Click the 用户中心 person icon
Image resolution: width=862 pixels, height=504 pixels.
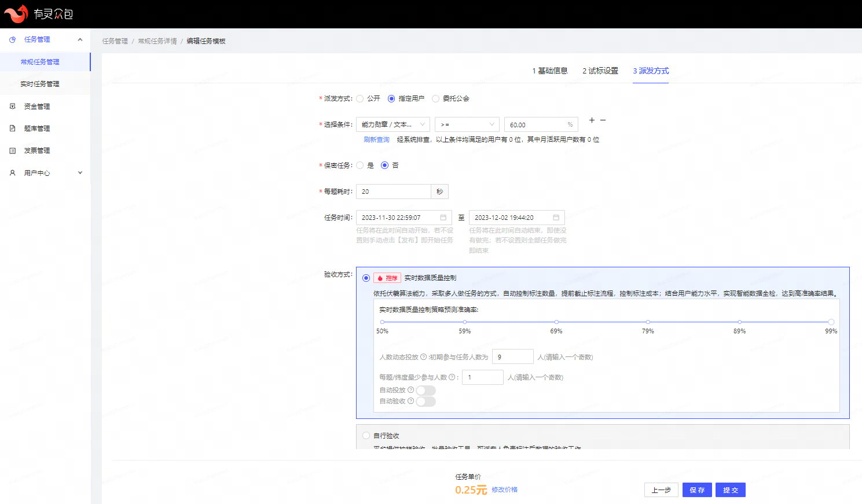pyautogui.click(x=13, y=173)
